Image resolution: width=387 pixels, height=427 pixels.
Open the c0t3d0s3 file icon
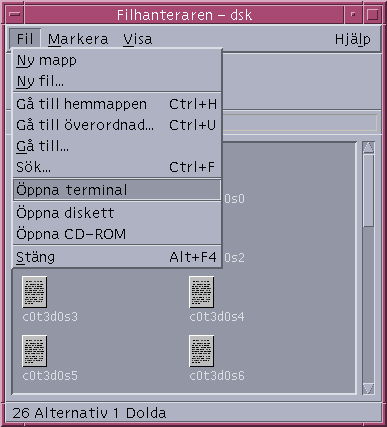click(x=34, y=292)
